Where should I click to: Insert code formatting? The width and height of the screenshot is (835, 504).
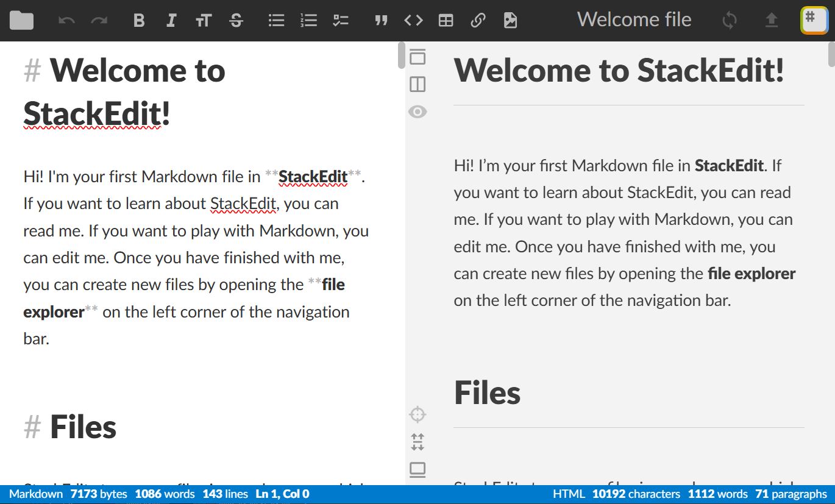(x=413, y=21)
